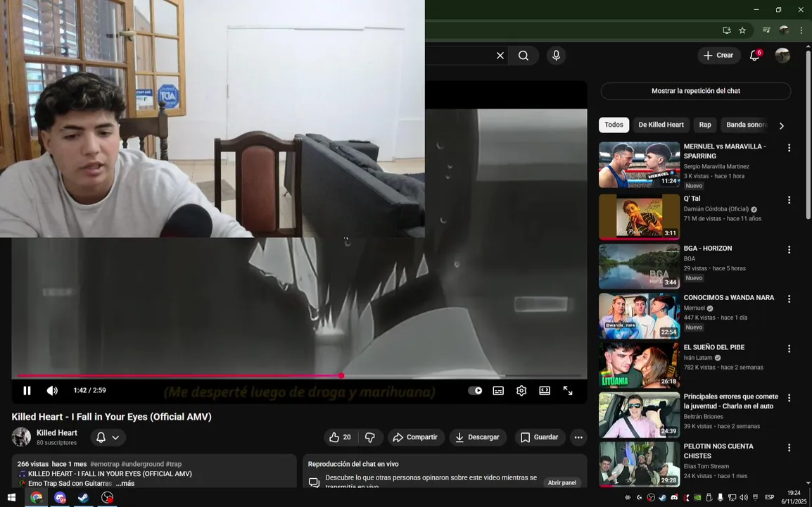This screenshot has height=507, width=812.
Task: Open the Killed Heart channel name link
Action: click(57, 433)
